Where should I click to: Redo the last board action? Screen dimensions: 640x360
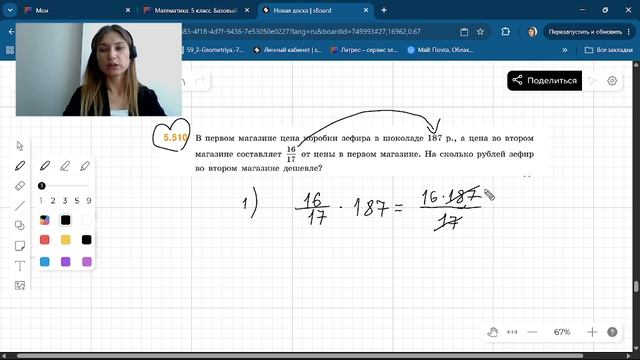pyautogui.click(x=200, y=81)
